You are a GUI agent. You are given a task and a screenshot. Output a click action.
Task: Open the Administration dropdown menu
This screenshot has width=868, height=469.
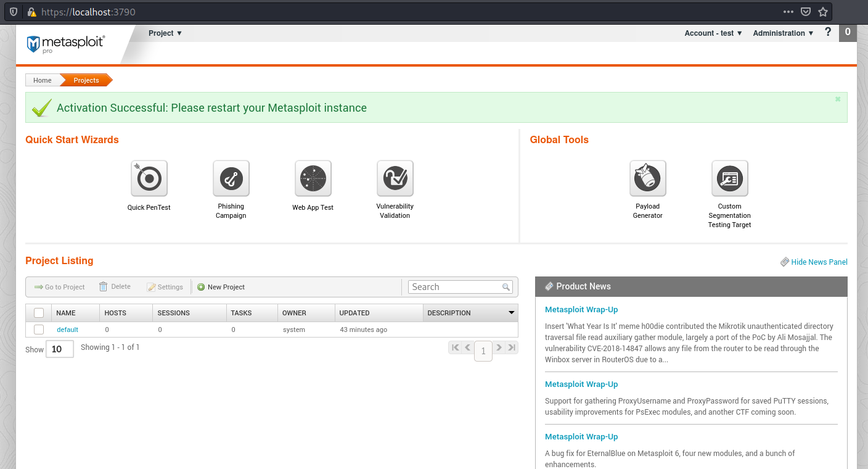784,33
